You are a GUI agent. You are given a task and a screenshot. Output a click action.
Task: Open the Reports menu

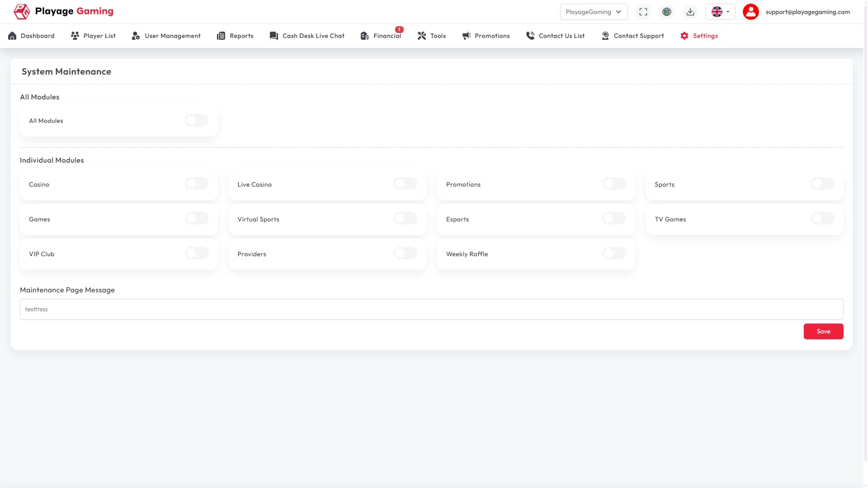point(235,36)
